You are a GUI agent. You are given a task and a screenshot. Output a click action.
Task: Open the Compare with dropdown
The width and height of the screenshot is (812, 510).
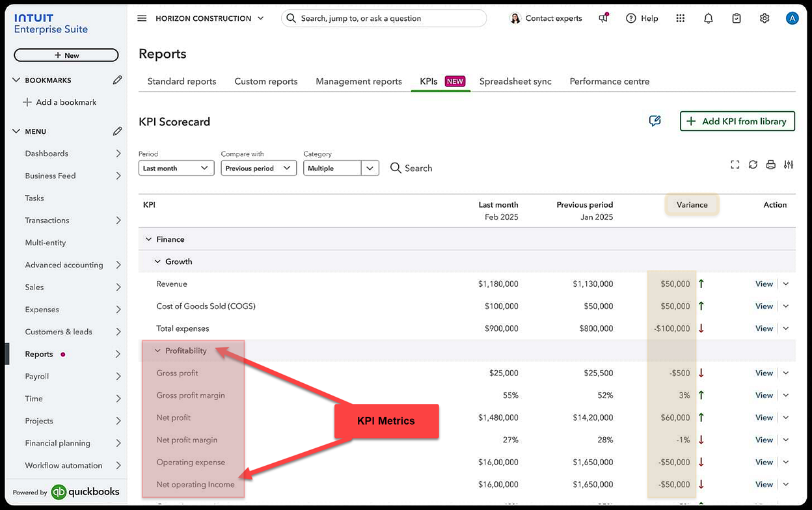[258, 168]
